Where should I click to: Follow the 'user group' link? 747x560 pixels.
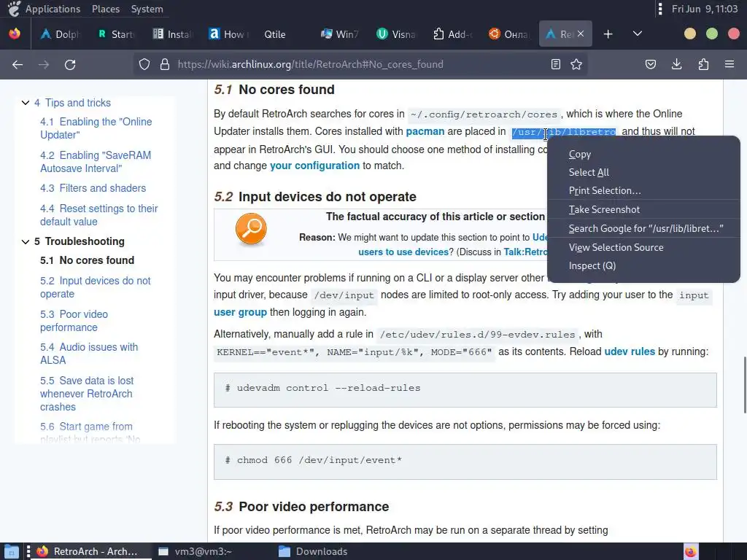(240, 312)
